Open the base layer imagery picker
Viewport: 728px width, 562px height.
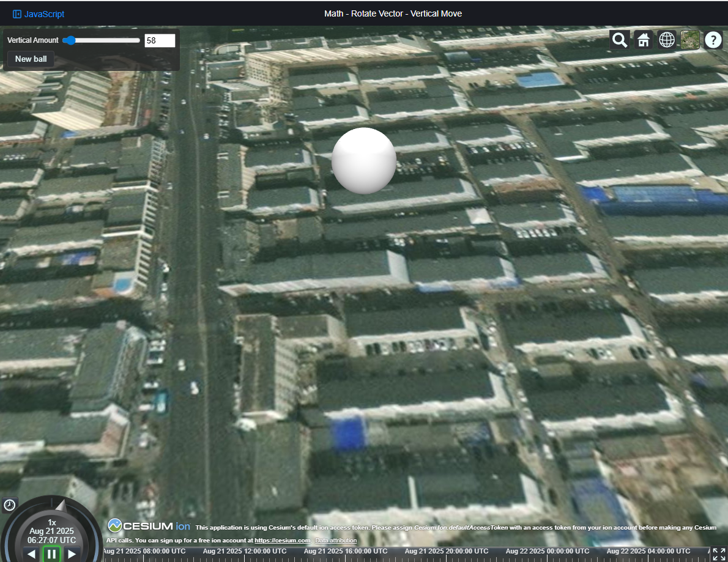690,40
